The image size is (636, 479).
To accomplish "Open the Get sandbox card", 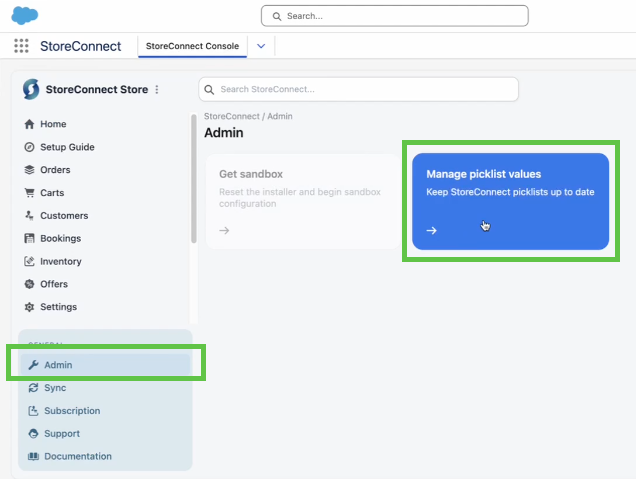I will 303,201.
